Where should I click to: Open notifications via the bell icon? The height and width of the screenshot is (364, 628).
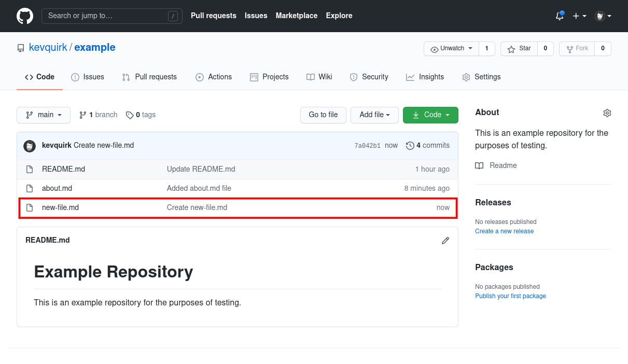pyautogui.click(x=559, y=16)
